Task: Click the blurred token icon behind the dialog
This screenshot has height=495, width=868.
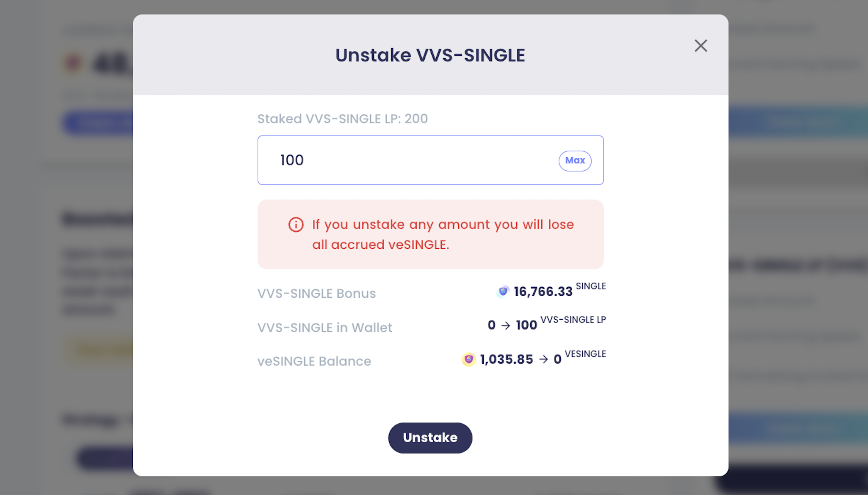Action: coord(73,63)
